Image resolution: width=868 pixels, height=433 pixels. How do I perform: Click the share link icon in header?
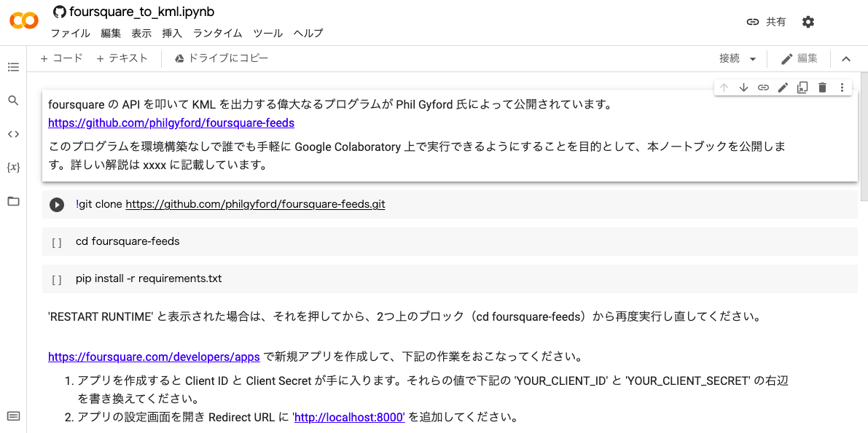[x=752, y=22]
